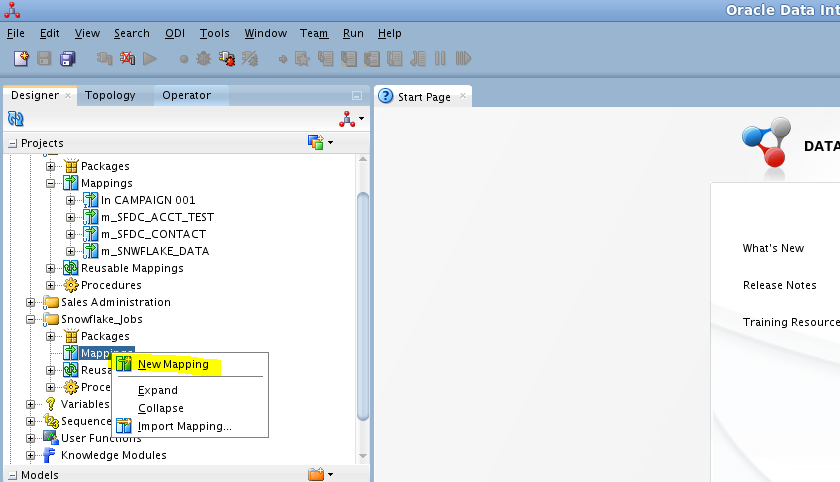Select the Snowflake_Jobs Packages node
840x482 pixels.
coord(105,336)
